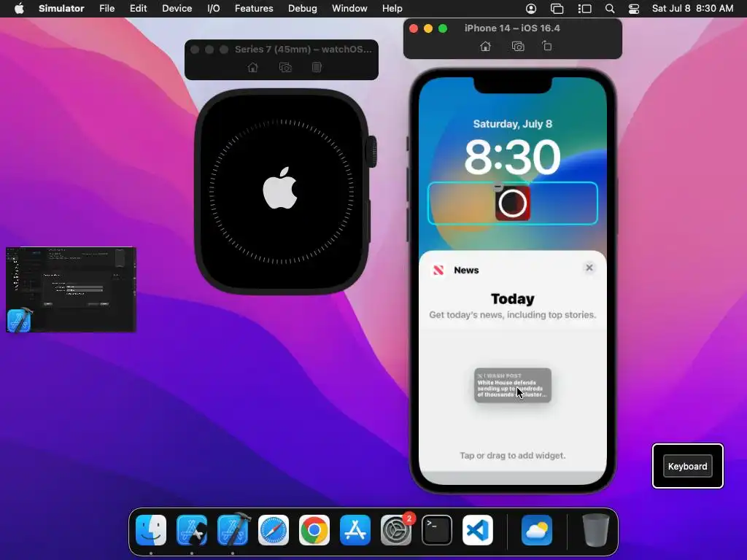Open App Store from the Dock
This screenshot has width=747, height=560.
(x=355, y=530)
